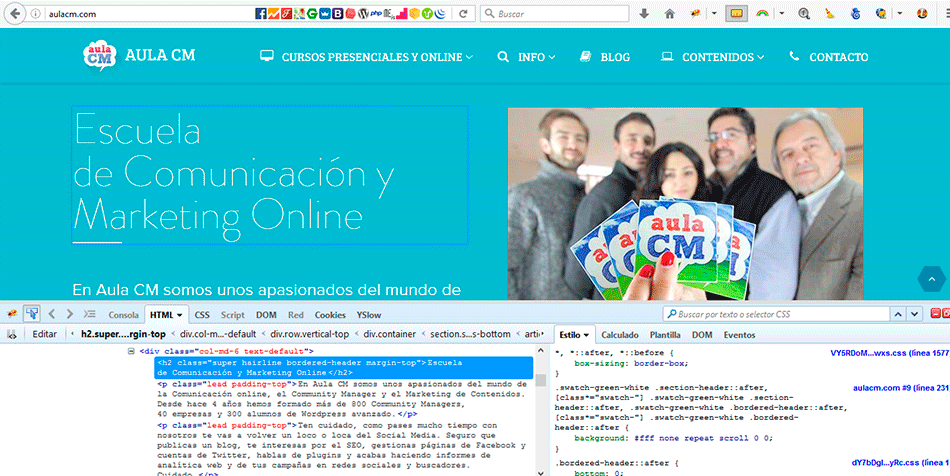
Task: Jump to previous search result arrow
Action: click(898, 314)
